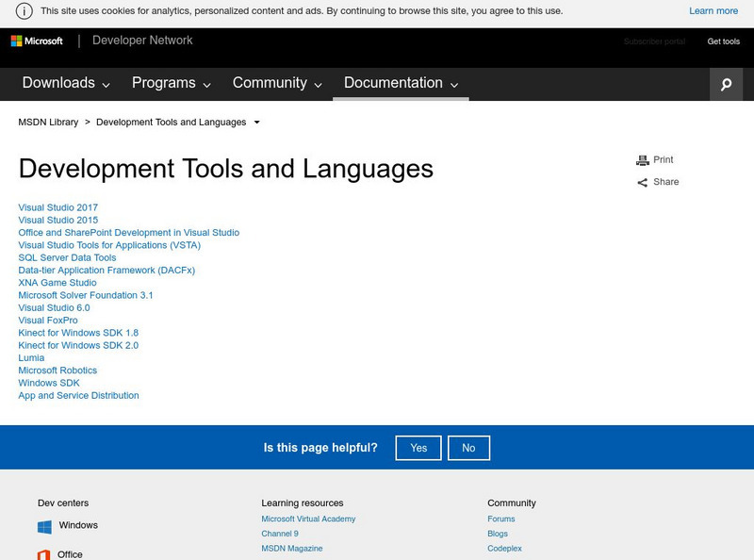Open App and Service Distribution link
Viewport: 754px width, 560px height.
78,395
